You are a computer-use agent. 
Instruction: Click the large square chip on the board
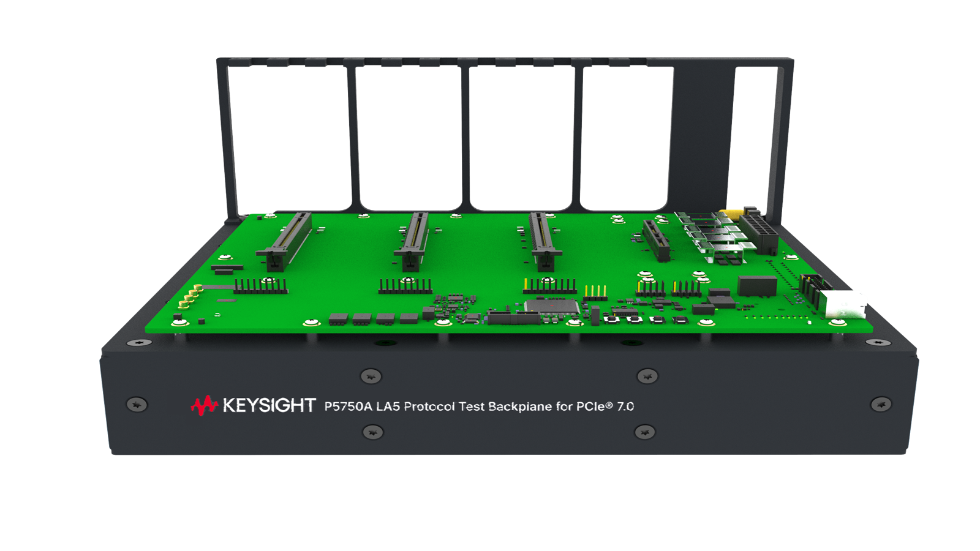[552, 307]
